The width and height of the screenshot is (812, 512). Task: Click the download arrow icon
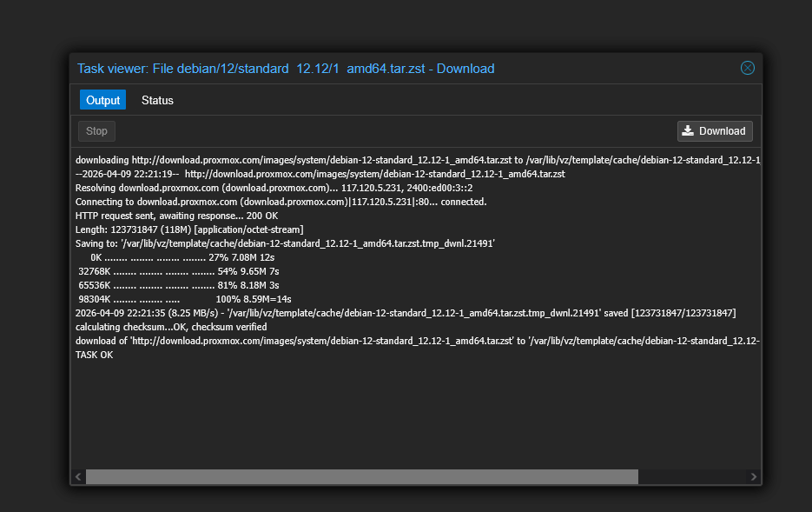click(x=688, y=130)
